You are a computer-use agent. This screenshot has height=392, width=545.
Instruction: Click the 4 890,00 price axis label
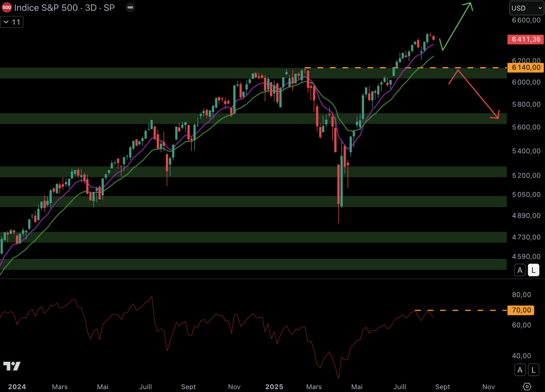(x=526, y=216)
